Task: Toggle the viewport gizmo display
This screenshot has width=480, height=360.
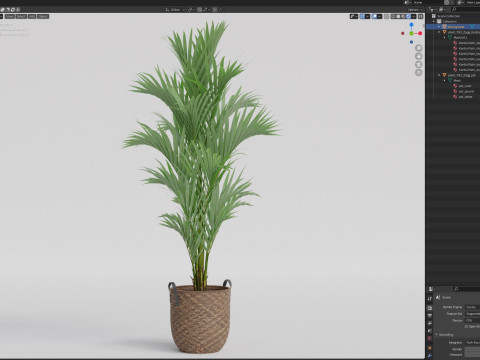Action: coord(362,16)
